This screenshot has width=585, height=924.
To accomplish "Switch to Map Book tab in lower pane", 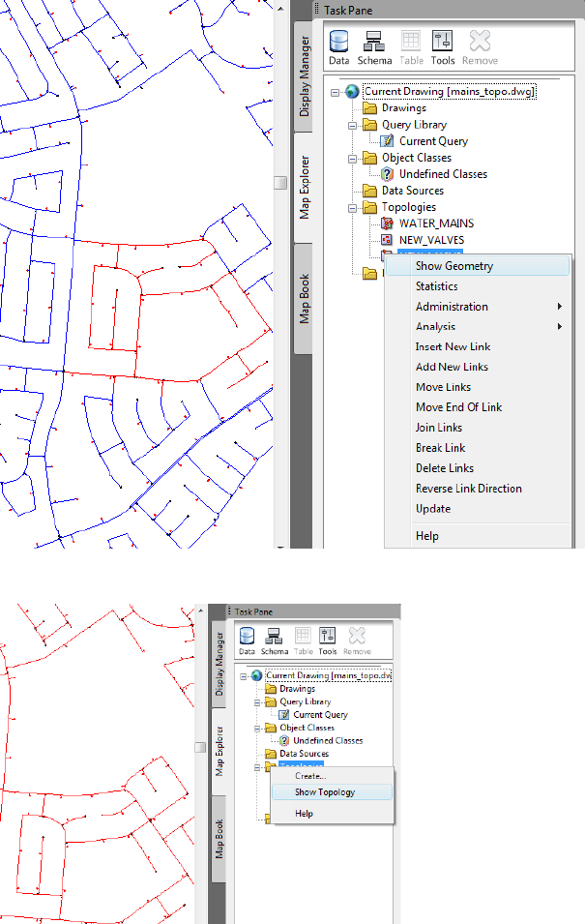I will click(x=219, y=839).
